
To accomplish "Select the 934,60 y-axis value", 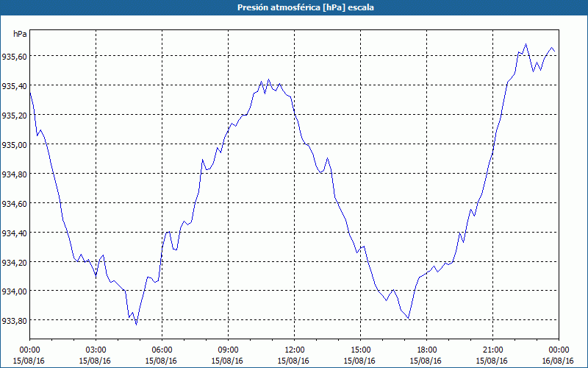I will pos(14,204).
